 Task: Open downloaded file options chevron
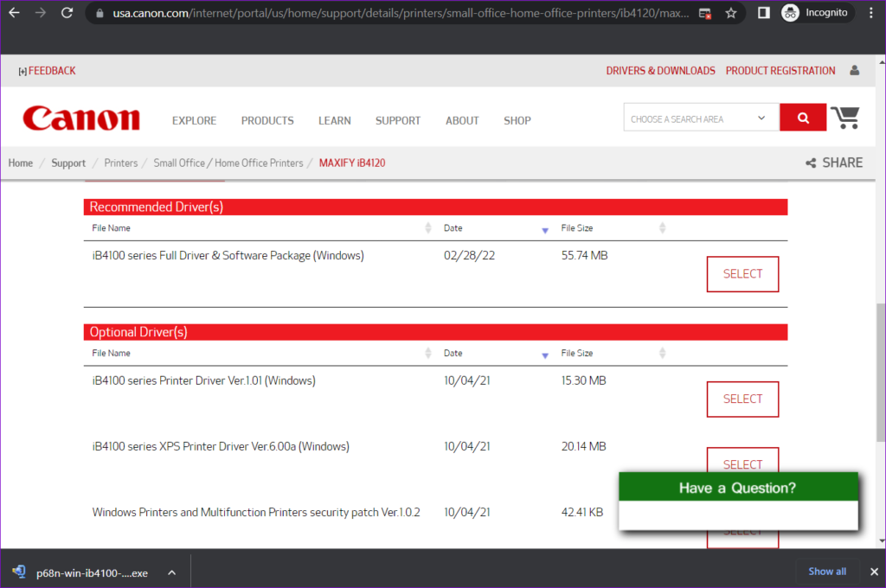[171, 572]
